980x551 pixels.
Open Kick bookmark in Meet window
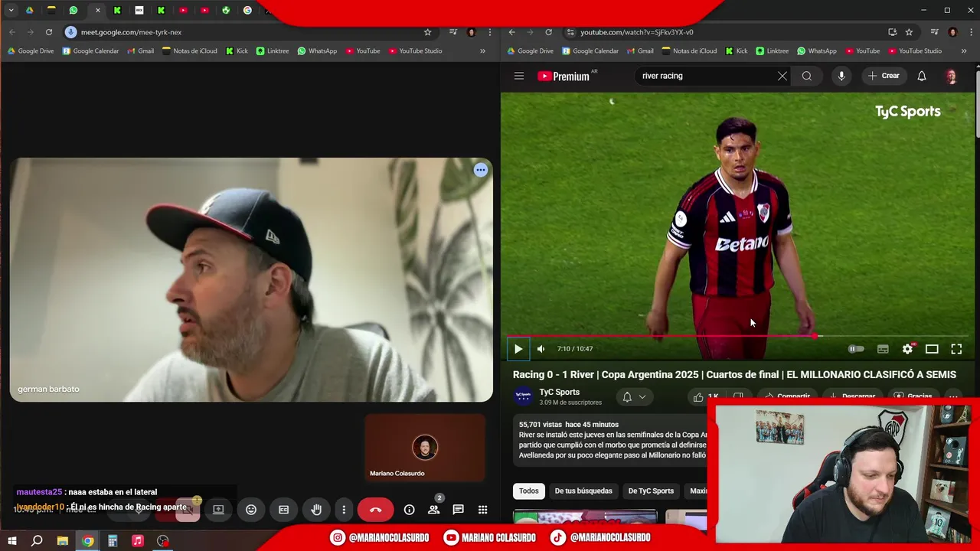pyautogui.click(x=237, y=51)
